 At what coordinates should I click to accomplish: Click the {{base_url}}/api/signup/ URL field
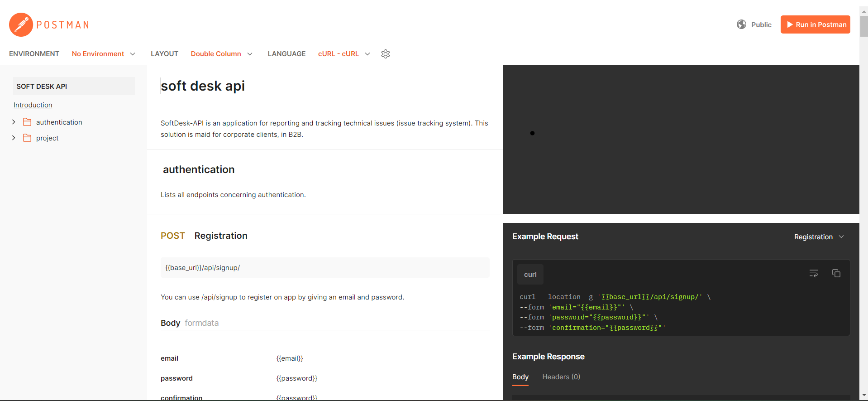325,268
